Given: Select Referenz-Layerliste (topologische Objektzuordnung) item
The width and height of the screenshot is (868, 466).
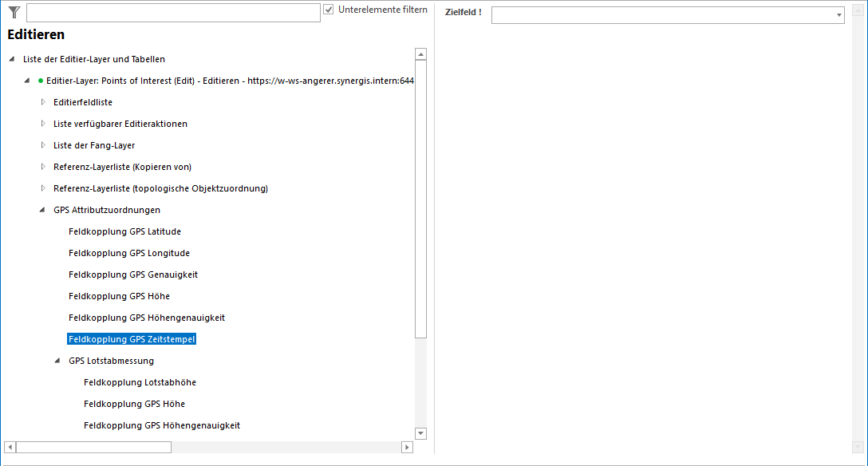Looking at the screenshot, I should [x=160, y=189].
